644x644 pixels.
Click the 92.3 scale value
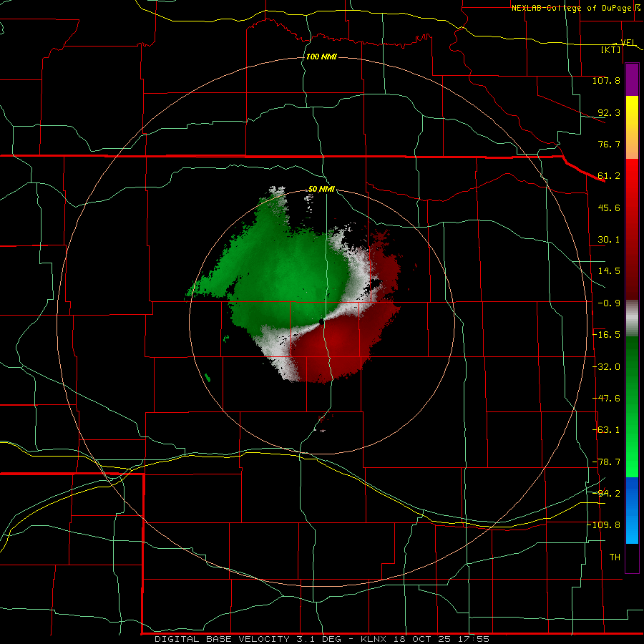(609, 112)
